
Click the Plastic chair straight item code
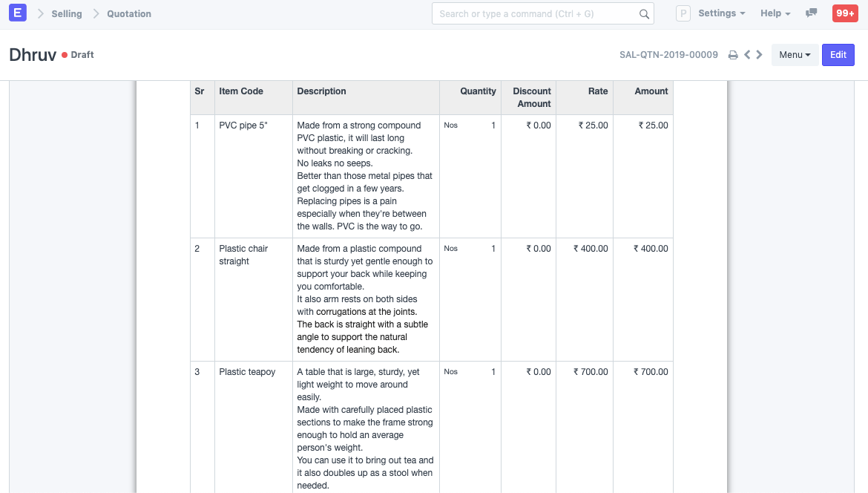click(243, 255)
